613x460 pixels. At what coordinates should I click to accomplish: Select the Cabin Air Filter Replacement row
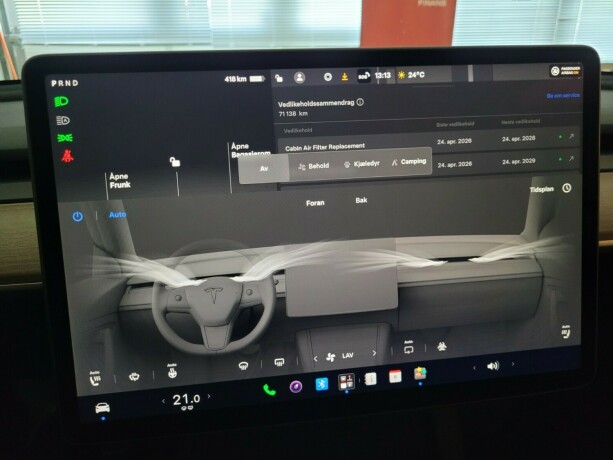tap(428, 143)
